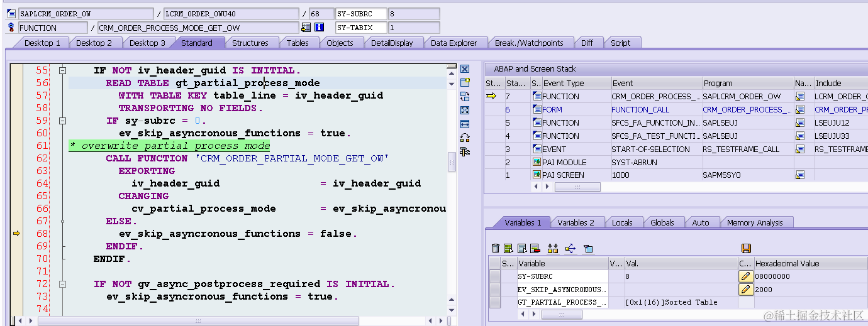
Task: Click the stack table horizontal scrollbar thumb
Action: (x=576, y=187)
